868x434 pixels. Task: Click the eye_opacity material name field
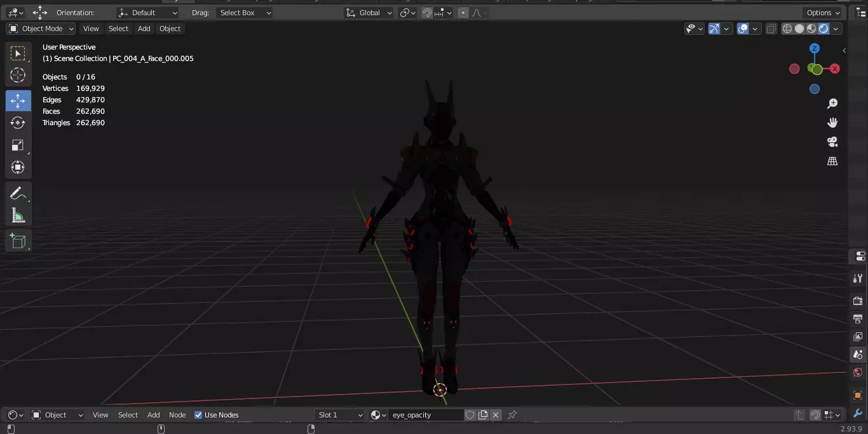(426, 415)
